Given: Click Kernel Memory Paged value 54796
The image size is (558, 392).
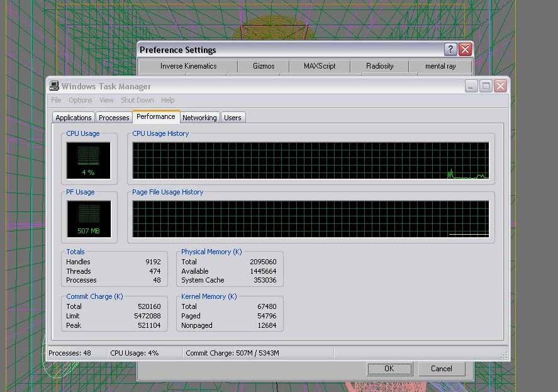Looking at the screenshot, I should (267, 316).
